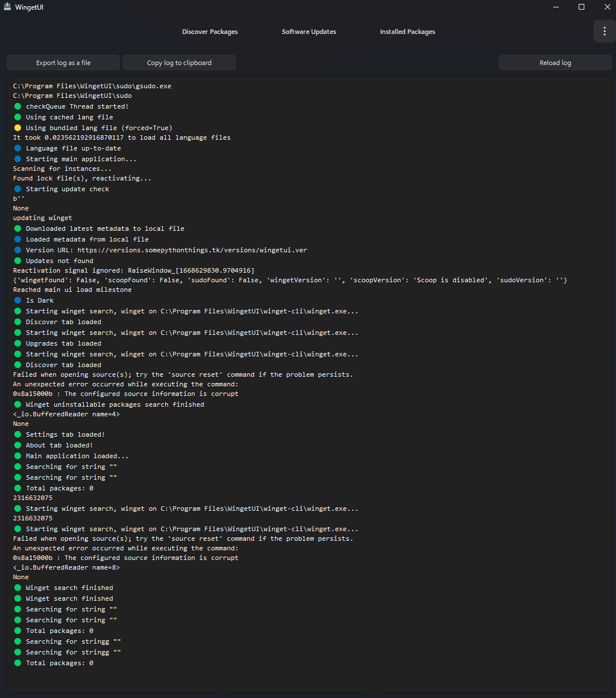
Task: Click the blue dot beside 'Is Dark'
Action: pyautogui.click(x=18, y=300)
